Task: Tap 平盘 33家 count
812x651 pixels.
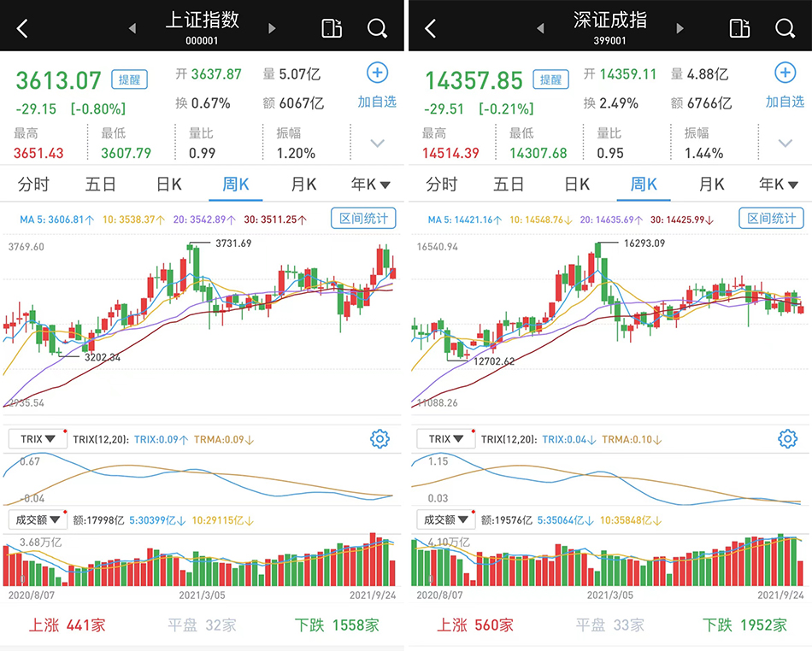Action: click(610, 625)
